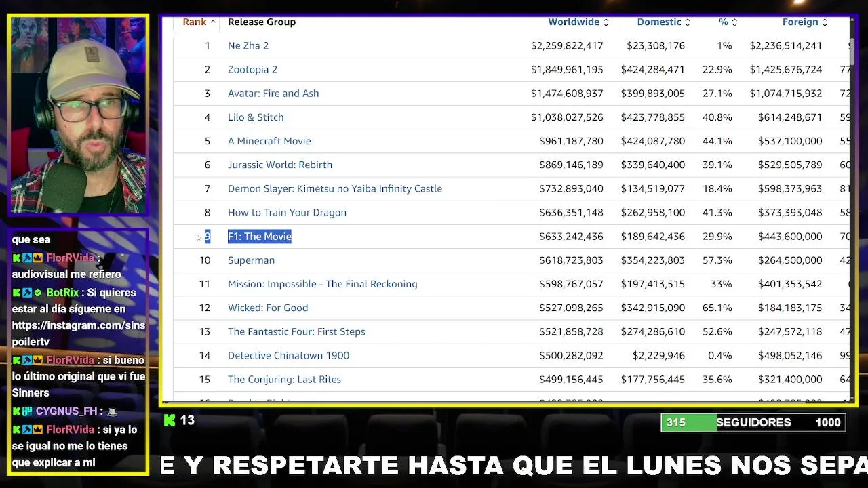Open How to Train Your Dragon link
This screenshot has height=488, width=868.
pyautogui.click(x=287, y=212)
